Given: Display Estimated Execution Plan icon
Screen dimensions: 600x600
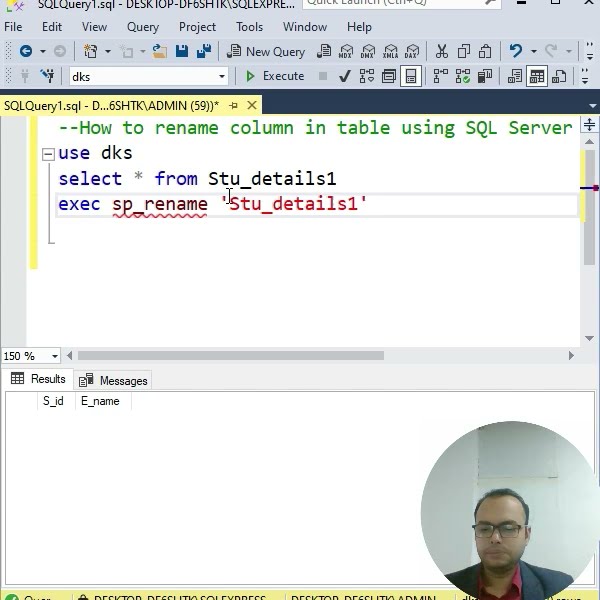Looking at the screenshot, I should point(367,76).
